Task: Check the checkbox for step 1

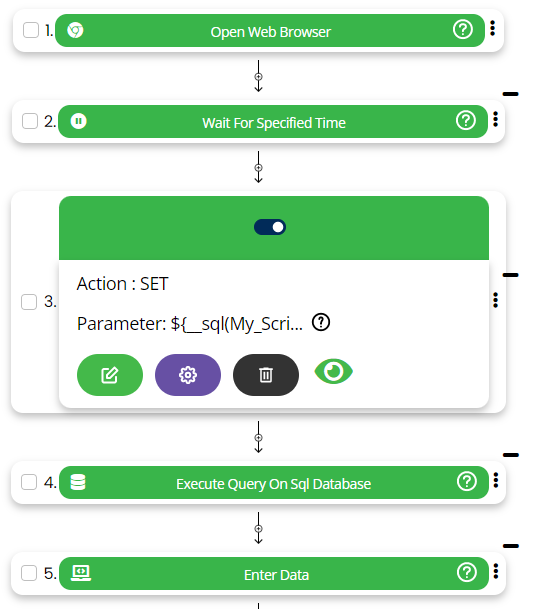Action: 31,30
